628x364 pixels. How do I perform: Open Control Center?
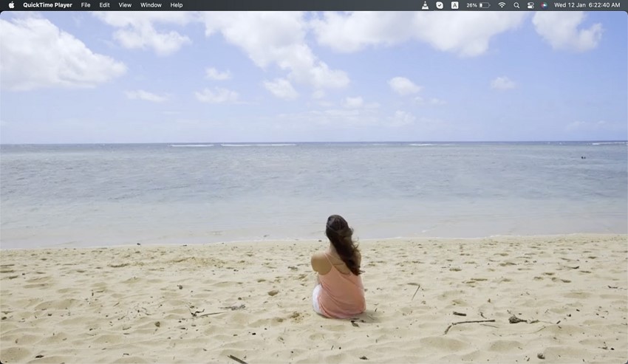tap(530, 5)
